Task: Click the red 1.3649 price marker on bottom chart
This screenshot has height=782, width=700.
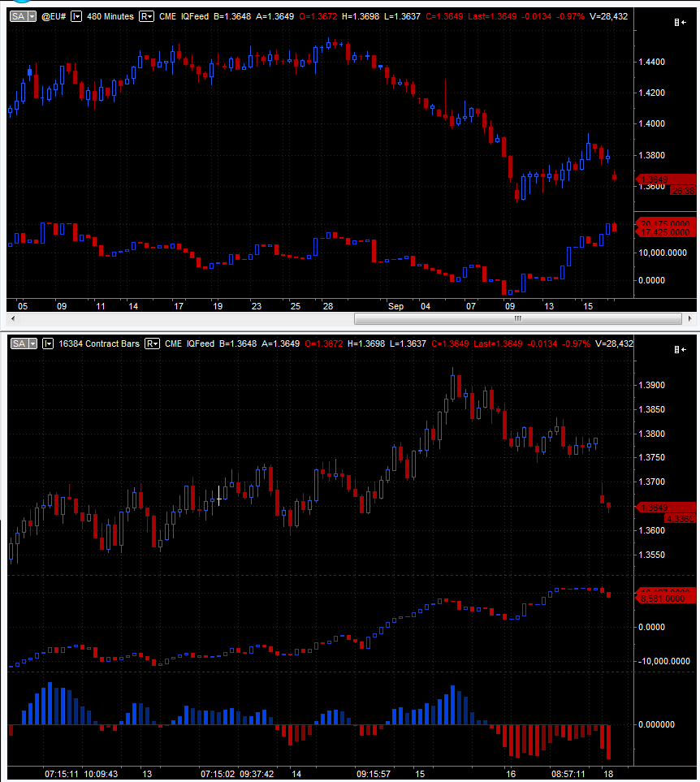Action: click(x=665, y=508)
